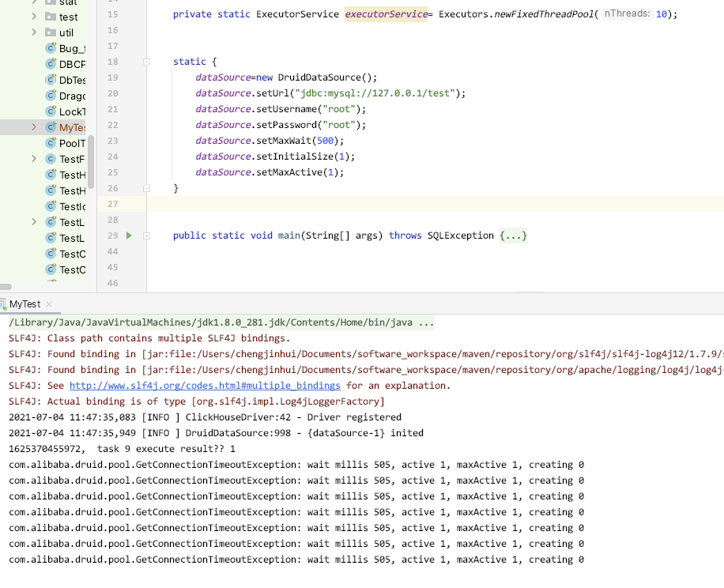
Task: Click the test folder icon in tree
Action: coord(51,17)
